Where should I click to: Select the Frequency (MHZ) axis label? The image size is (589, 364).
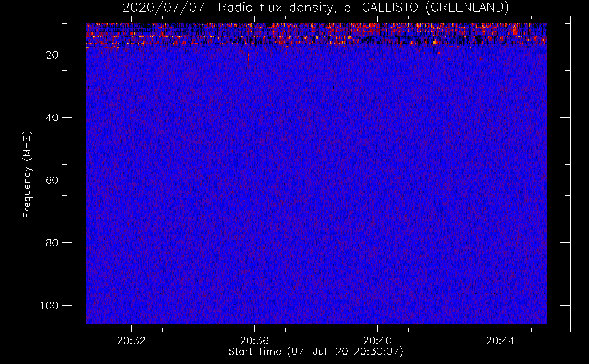[x=27, y=175]
